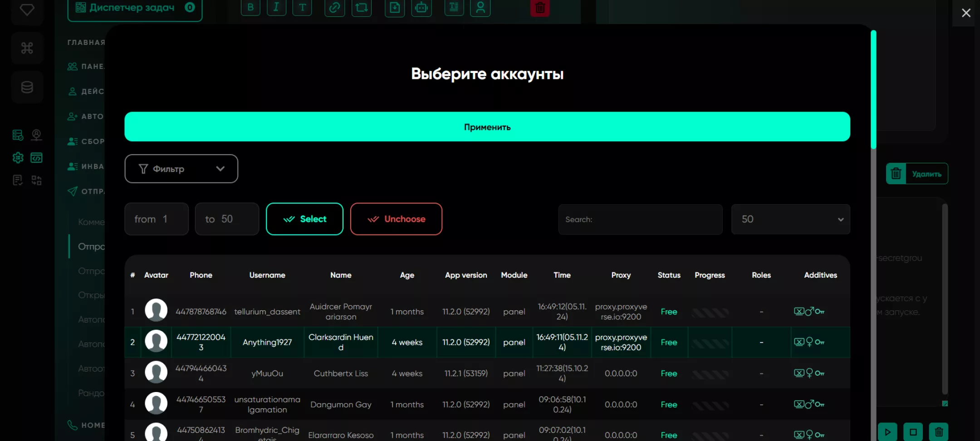Sort table by Age column
This screenshot has width=980, height=441.
[407, 275]
